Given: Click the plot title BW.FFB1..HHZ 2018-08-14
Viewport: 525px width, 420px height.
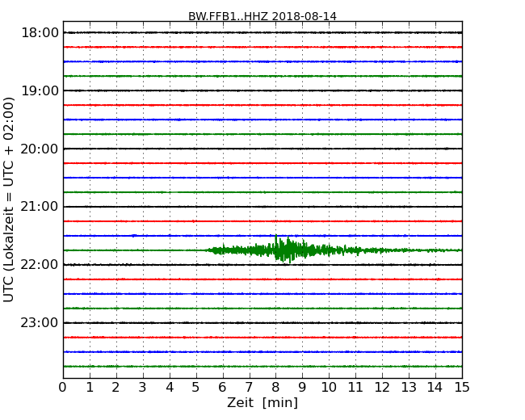Looking at the screenshot, I should click(262, 16).
